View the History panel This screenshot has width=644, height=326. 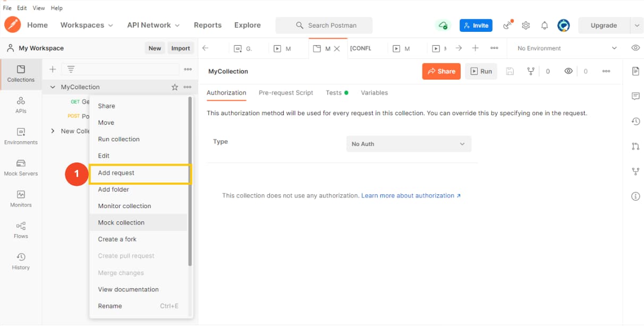(x=21, y=260)
